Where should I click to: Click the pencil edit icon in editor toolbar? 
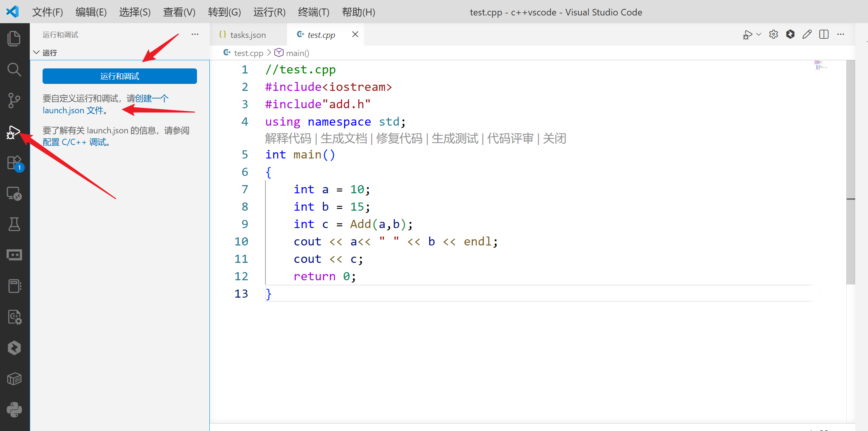[x=807, y=34]
